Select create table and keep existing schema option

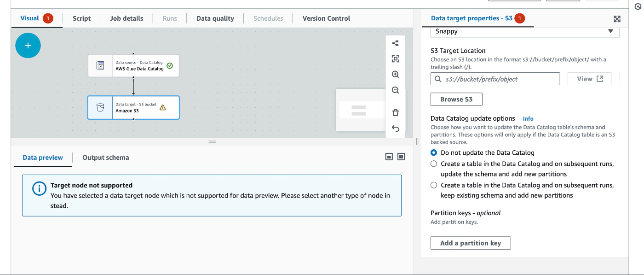coord(434,185)
